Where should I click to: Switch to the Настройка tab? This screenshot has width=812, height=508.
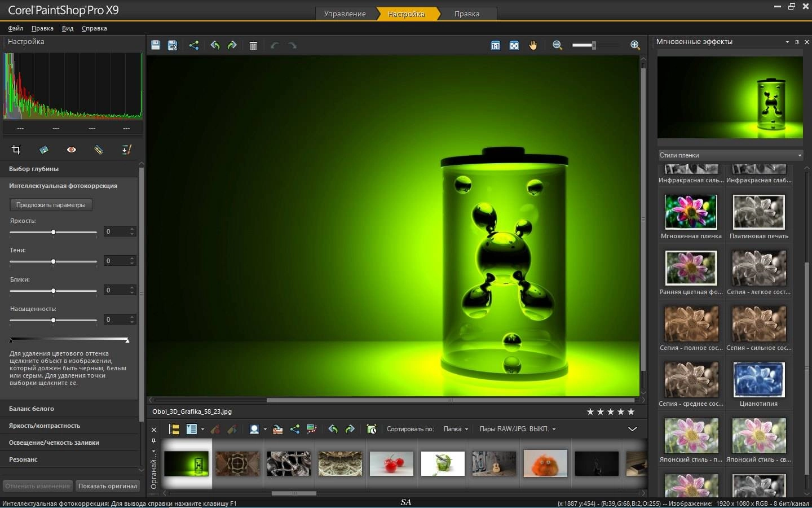[x=406, y=14]
